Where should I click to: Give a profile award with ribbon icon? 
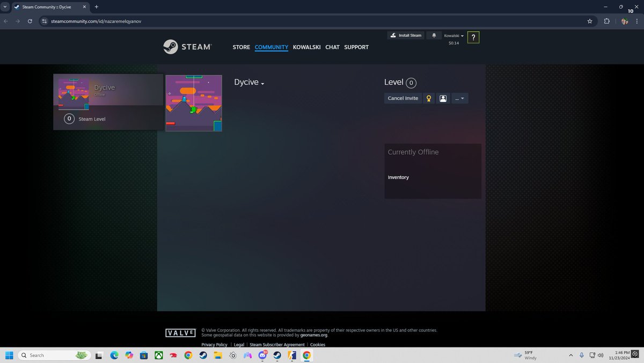pos(428,98)
